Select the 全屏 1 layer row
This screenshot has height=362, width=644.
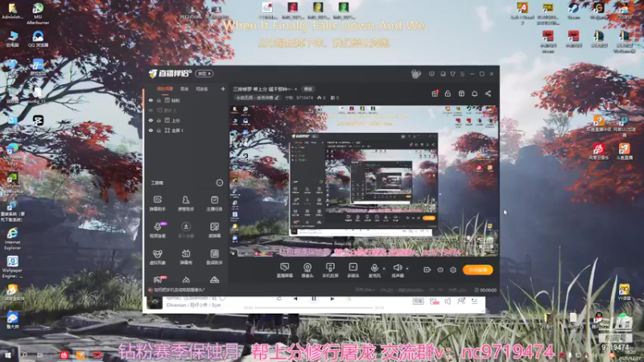click(x=186, y=130)
